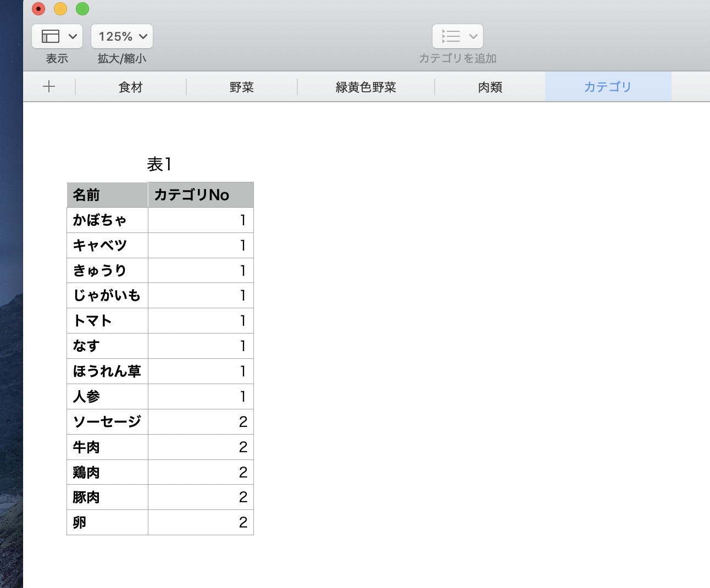Select the 牛肉 cell
710x588 pixels.
click(108, 447)
